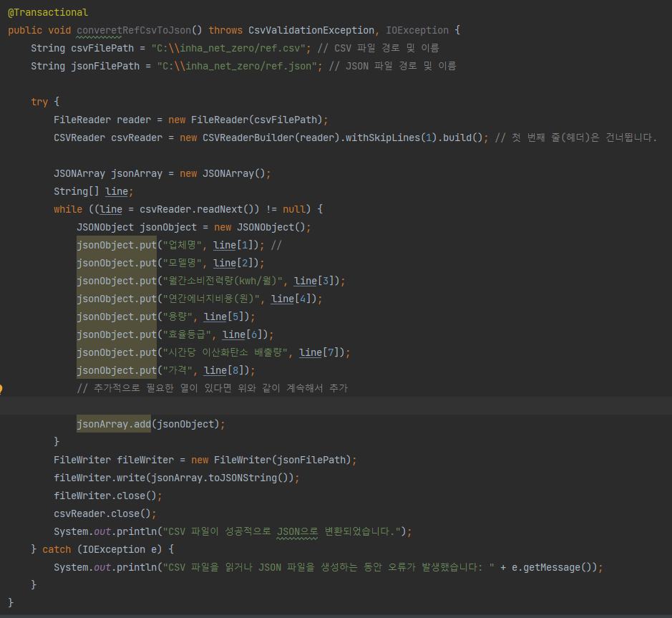
Task: Click the "가격" string key
Action: (177, 370)
